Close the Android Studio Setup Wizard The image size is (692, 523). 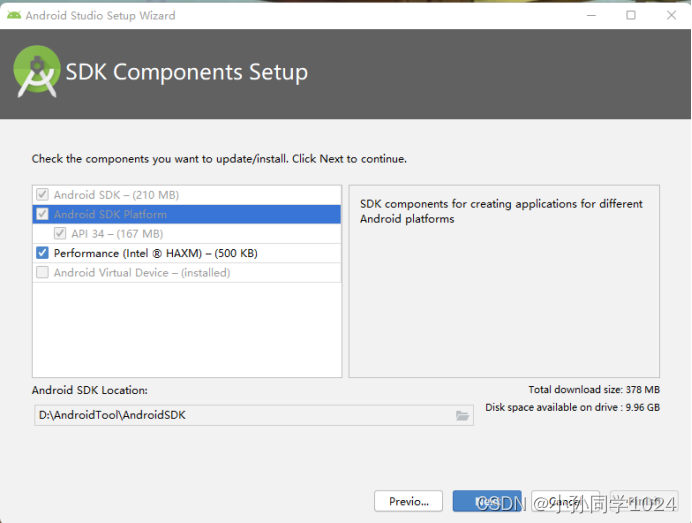pyautogui.click(x=671, y=15)
